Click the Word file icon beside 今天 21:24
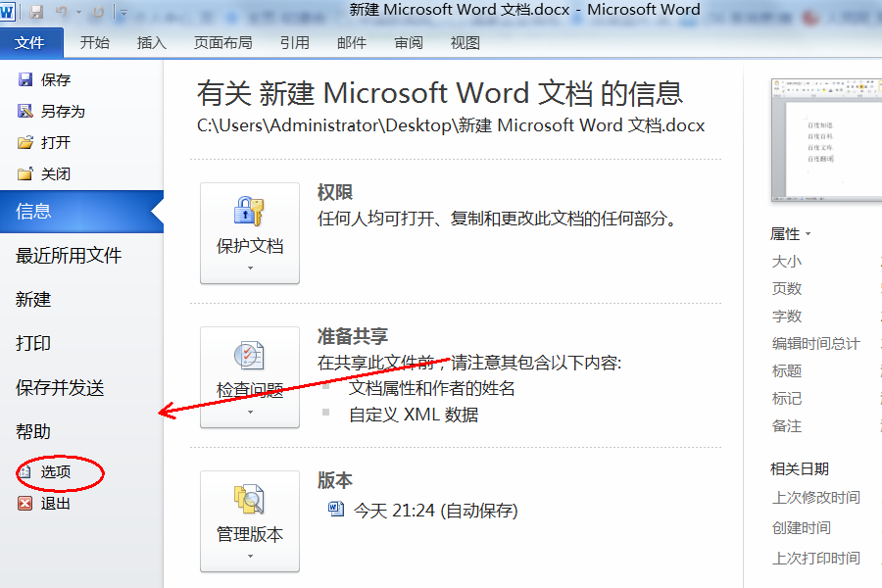Screen dimensions: 882x588 point(336,509)
